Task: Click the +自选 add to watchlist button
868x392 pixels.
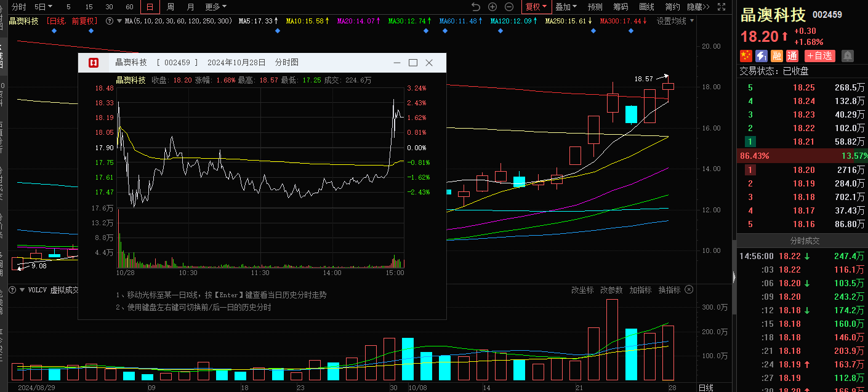Action: coord(819,56)
